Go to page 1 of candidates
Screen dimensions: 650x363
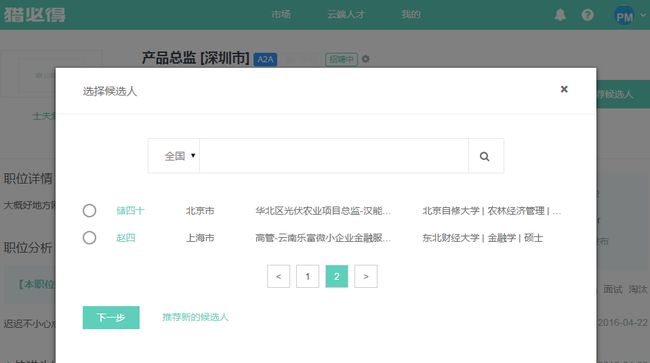(308, 276)
